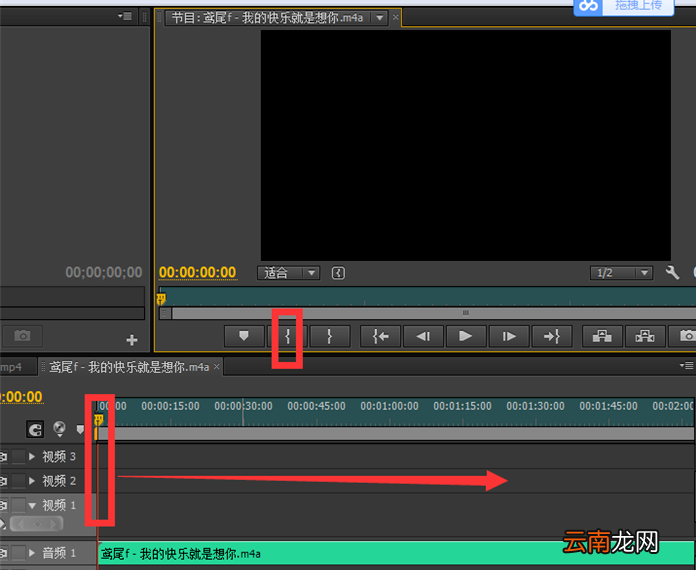Screen dimensions: 696x570
Task: Click the left handle of program zoom bar
Action: tap(165, 313)
